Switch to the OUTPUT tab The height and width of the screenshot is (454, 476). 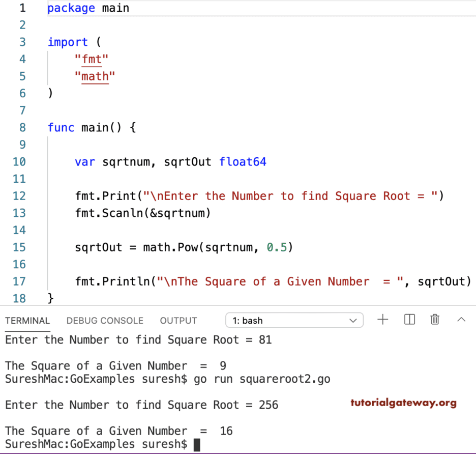(x=178, y=321)
